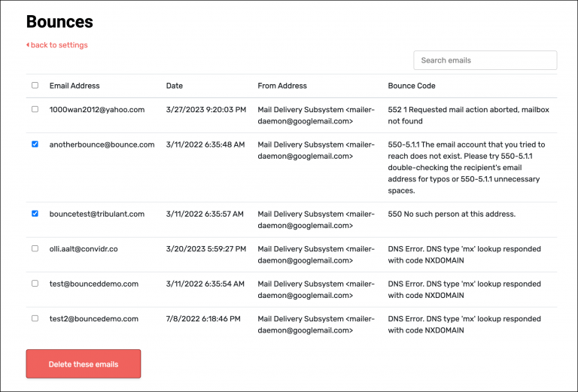Click the anotherbounce@bounce.com email address text
Image resolution: width=578 pixels, height=392 pixels.
(x=102, y=144)
